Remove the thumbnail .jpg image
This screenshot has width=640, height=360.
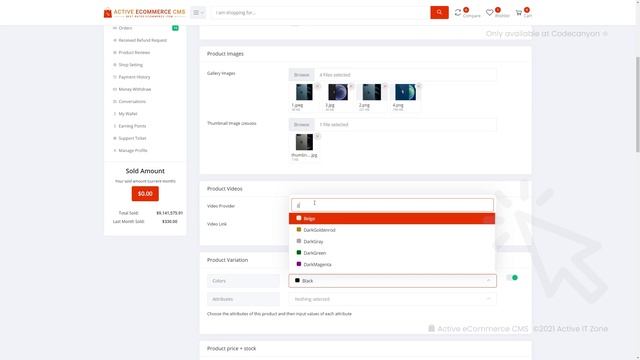[x=318, y=136]
